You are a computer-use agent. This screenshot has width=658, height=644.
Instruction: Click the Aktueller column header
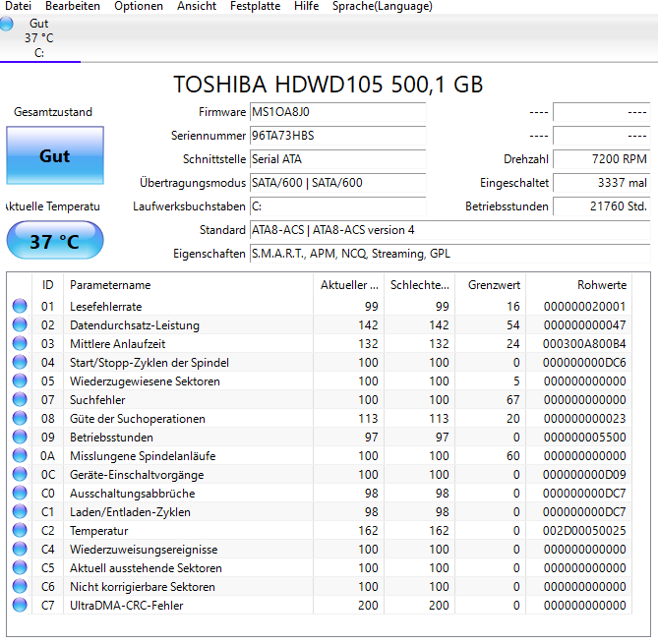tap(349, 285)
